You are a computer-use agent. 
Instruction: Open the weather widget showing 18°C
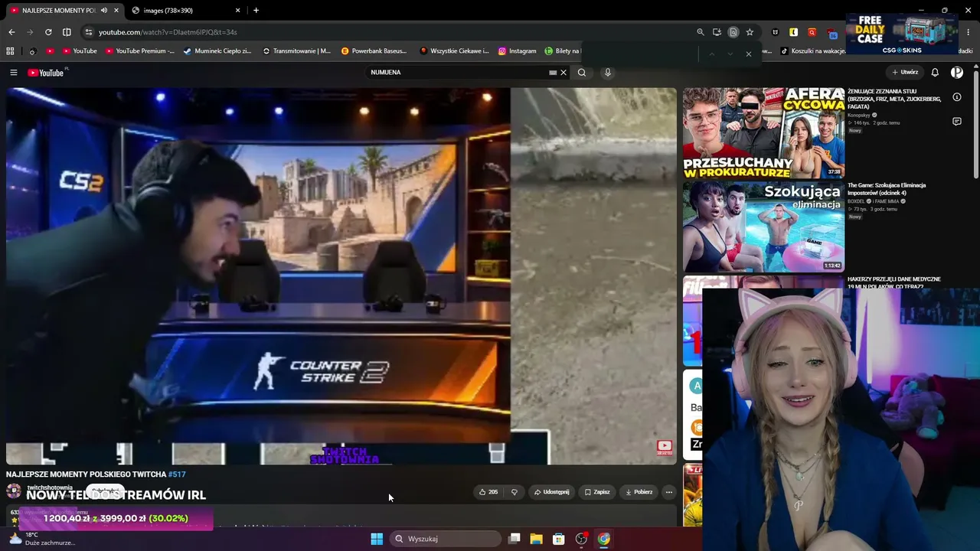click(x=41, y=539)
